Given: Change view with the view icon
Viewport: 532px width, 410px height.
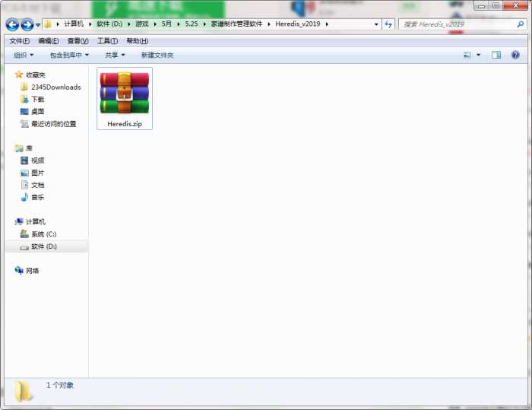Looking at the screenshot, I should (x=467, y=55).
